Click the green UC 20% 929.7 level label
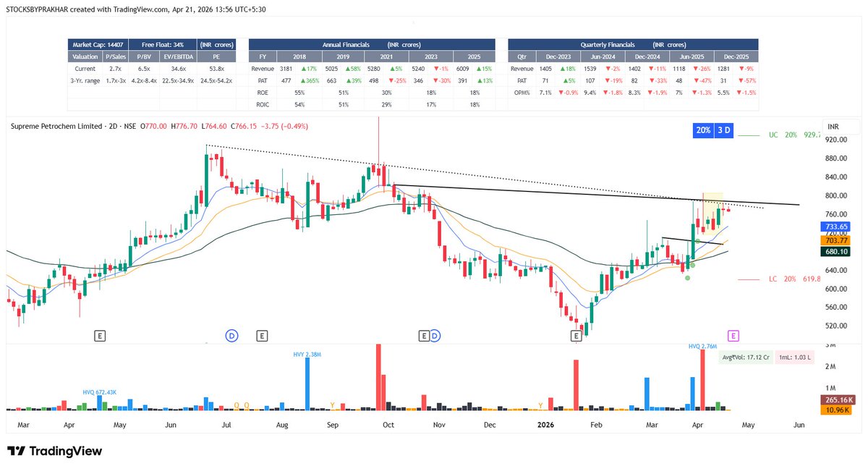This screenshot has height=469, width=868. [x=794, y=135]
